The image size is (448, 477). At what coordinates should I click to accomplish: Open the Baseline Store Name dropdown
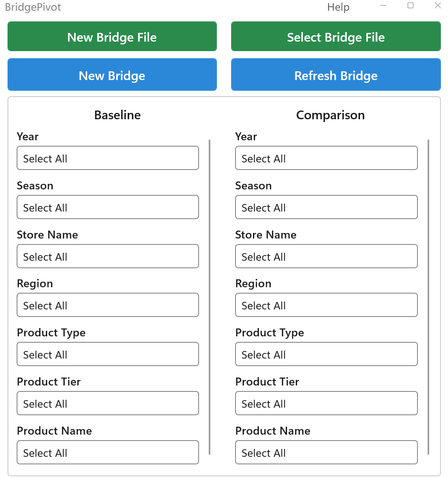point(107,256)
